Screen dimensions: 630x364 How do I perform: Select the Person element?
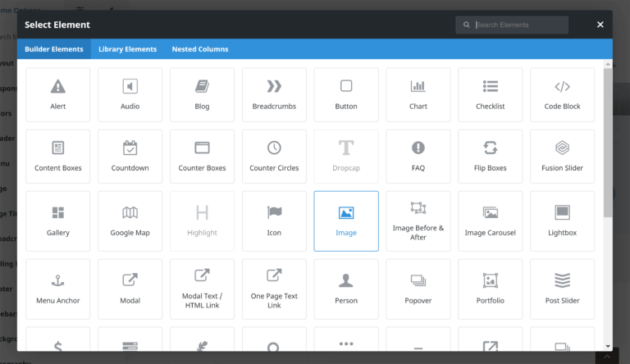346,289
